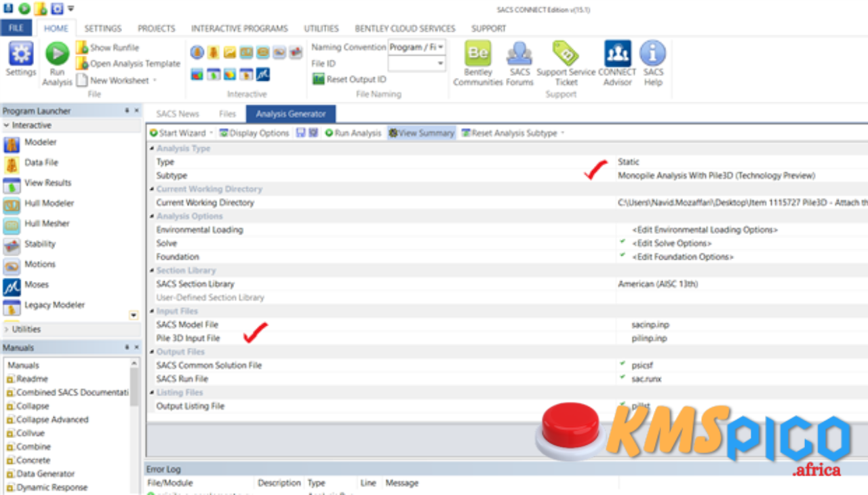Image resolution: width=868 pixels, height=495 pixels.
Task: Open Bentley Communities
Action: click(478, 64)
